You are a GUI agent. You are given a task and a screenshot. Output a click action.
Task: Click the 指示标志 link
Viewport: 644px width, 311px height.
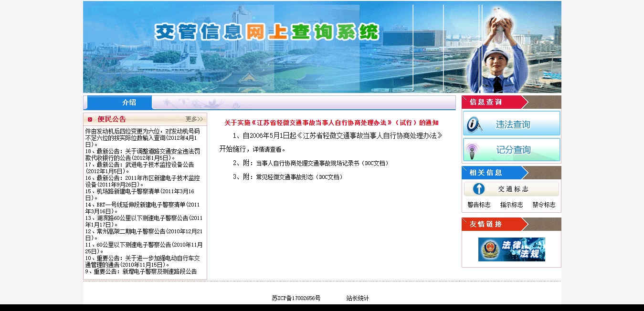coord(511,205)
